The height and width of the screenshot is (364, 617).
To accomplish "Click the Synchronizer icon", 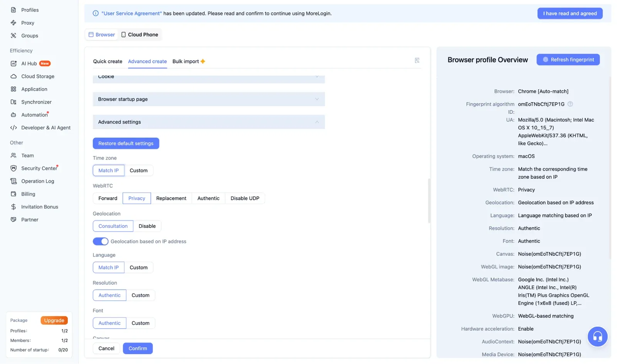I will (13, 102).
